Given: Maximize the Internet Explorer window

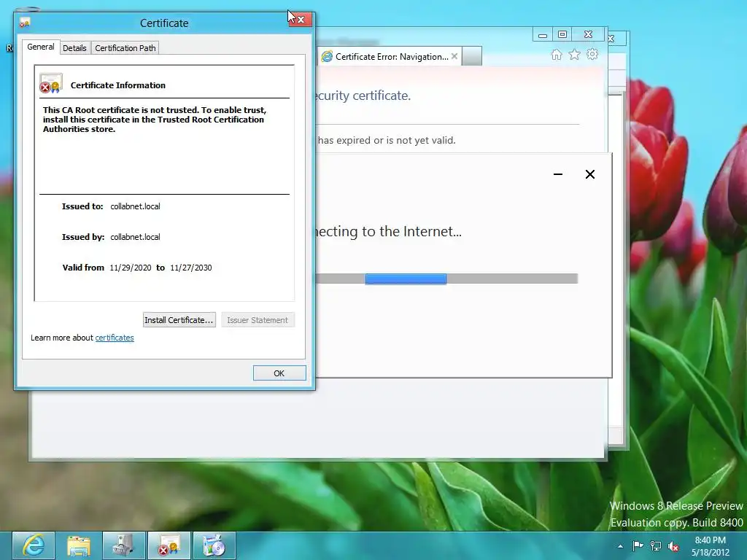Looking at the screenshot, I should coord(562,34).
